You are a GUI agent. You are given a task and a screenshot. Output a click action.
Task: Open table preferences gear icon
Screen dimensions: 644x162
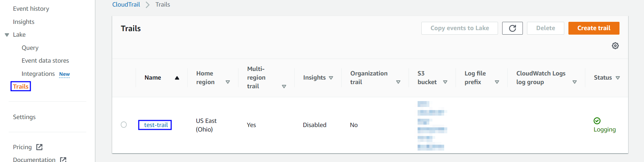click(615, 46)
